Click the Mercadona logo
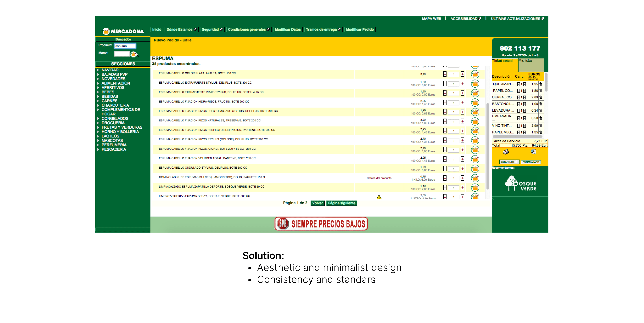Viewport: 644px width, 323px height. (123, 31)
